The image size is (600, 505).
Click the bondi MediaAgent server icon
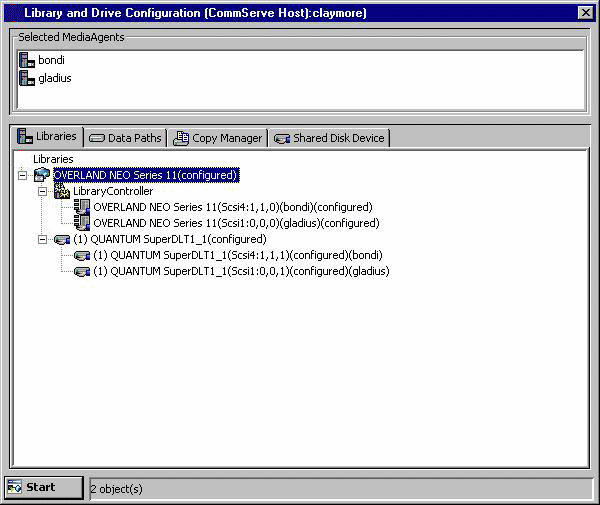26,60
